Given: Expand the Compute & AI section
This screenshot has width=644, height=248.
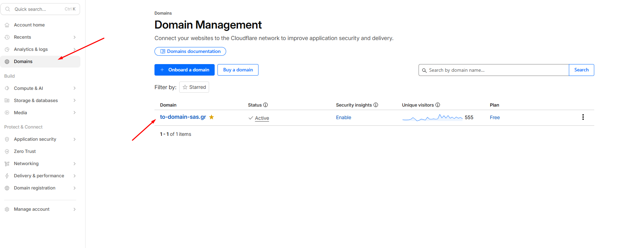Looking at the screenshot, I should pyautogui.click(x=74, y=88).
